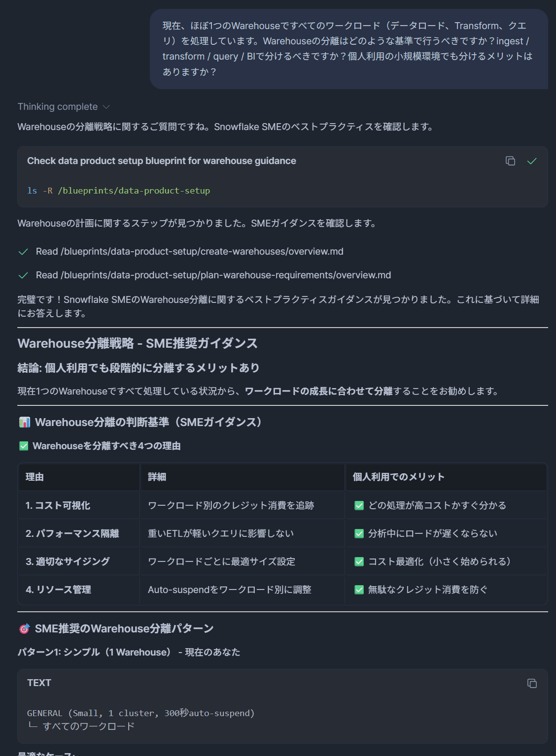Viewport: 556px width, 756px height.
Task: Click green check icon before Warehouseを分離すべき
Action: pyautogui.click(x=24, y=446)
